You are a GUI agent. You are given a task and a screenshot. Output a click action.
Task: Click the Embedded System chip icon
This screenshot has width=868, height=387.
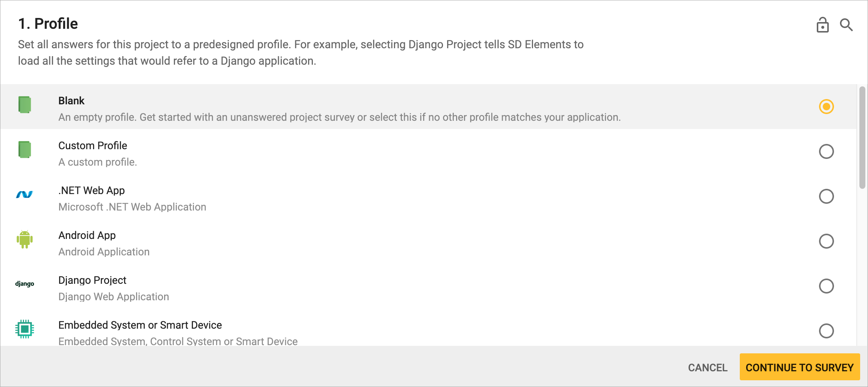tap(25, 329)
